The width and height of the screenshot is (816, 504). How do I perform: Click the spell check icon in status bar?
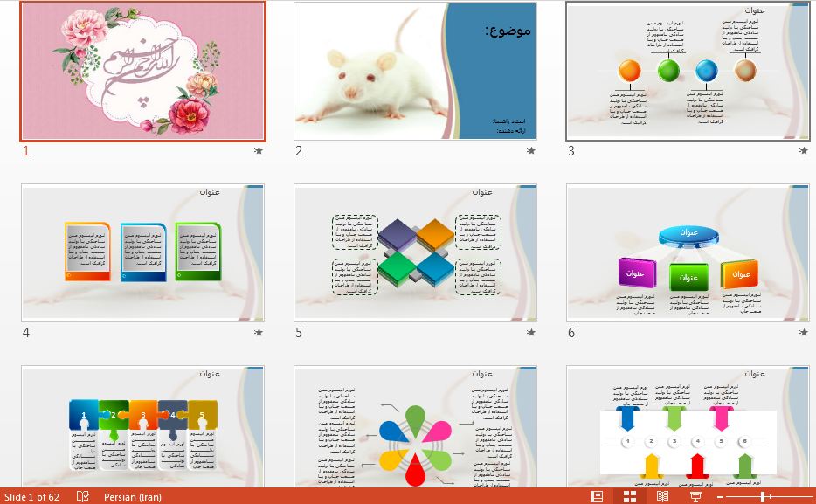[83, 496]
